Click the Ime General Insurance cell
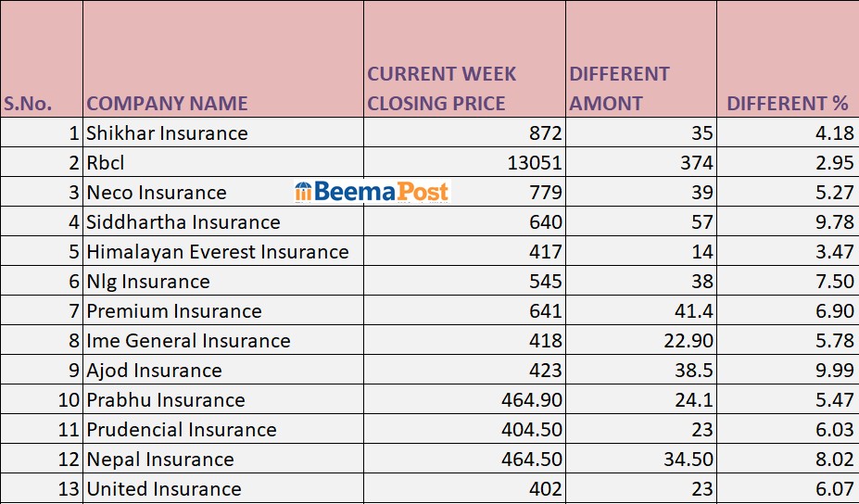Screen dimensions: 859x504 point(188,340)
